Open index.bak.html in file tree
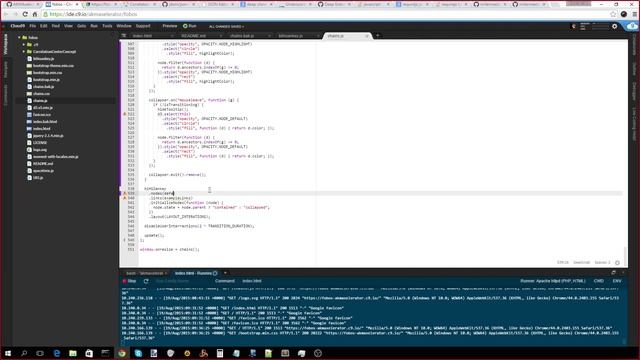The width and height of the screenshot is (640, 360). 45,122
